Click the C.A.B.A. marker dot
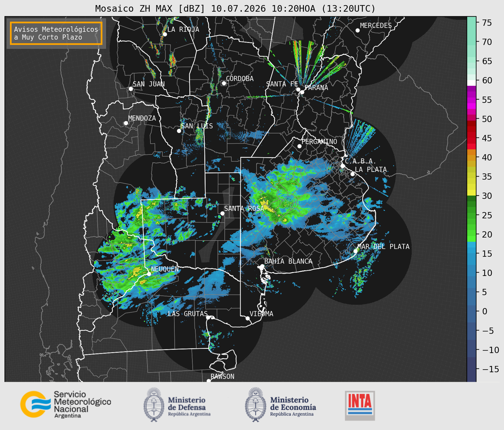This screenshot has width=504, height=430. (x=343, y=166)
